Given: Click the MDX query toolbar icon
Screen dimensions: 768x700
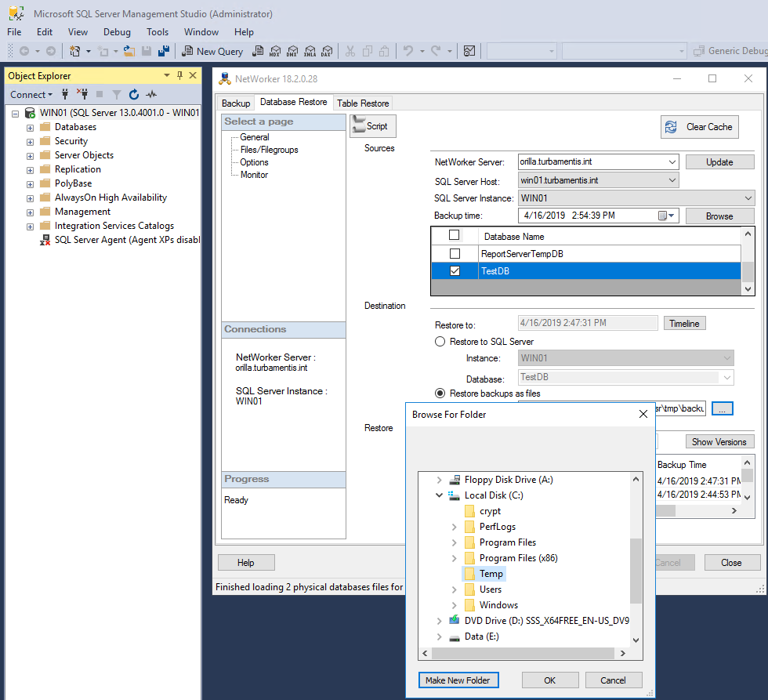Looking at the screenshot, I should pos(275,51).
